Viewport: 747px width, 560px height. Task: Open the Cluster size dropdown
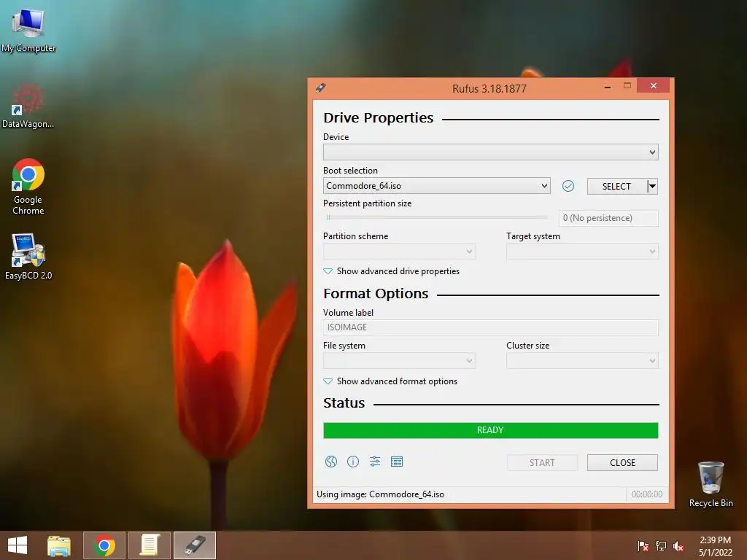point(582,361)
